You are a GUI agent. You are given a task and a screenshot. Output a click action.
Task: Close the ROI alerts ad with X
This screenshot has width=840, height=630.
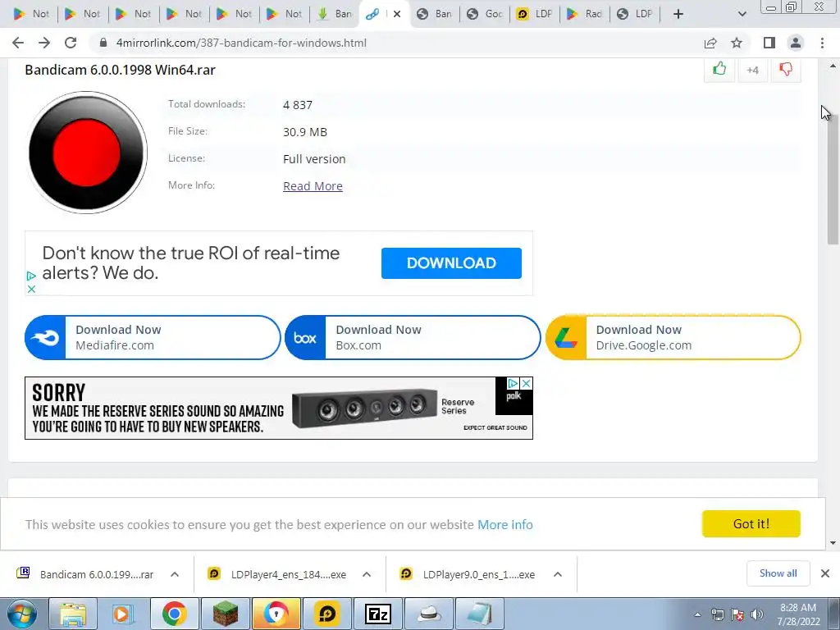point(31,289)
